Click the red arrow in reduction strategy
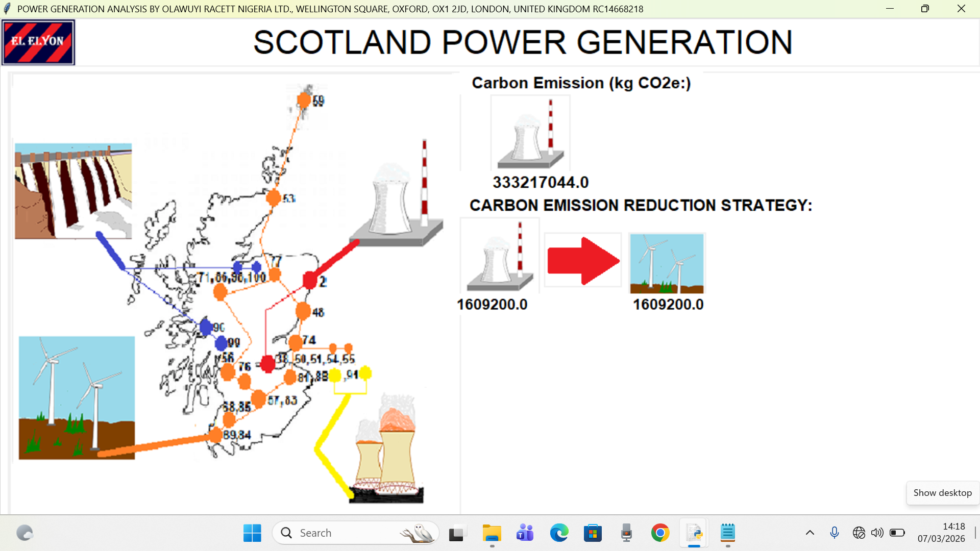980x551 pixels. click(x=583, y=261)
